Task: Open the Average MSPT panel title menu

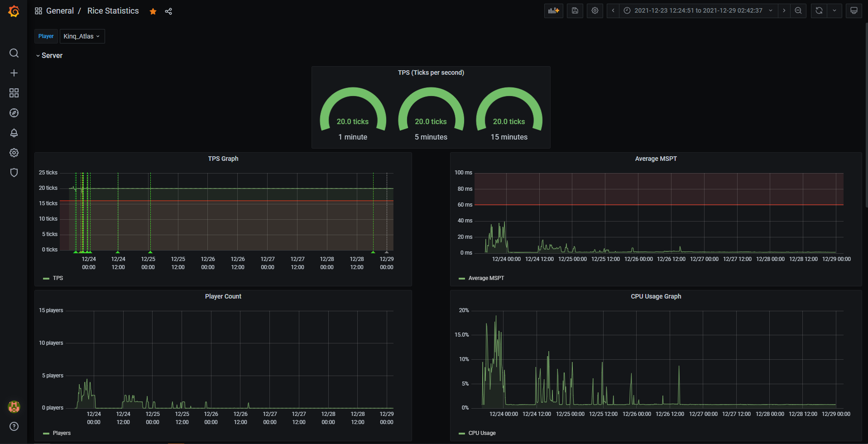Action: (x=656, y=159)
